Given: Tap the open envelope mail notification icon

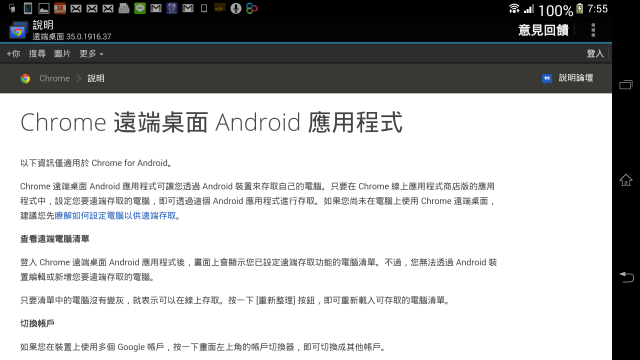Looking at the screenshot, I should click(x=124, y=8).
